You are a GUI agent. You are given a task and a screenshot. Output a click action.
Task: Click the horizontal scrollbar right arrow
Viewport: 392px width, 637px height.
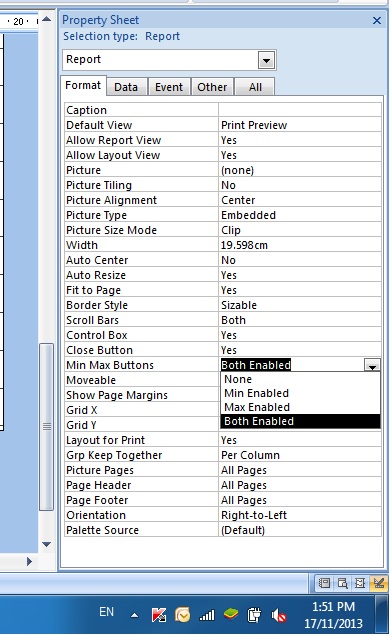point(29,562)
